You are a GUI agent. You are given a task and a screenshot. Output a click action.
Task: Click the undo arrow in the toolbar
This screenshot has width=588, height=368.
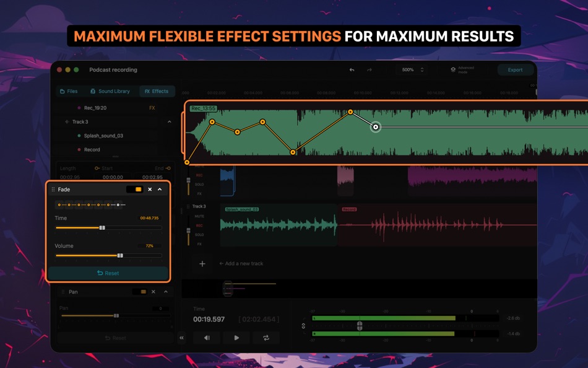click(352, 70)
